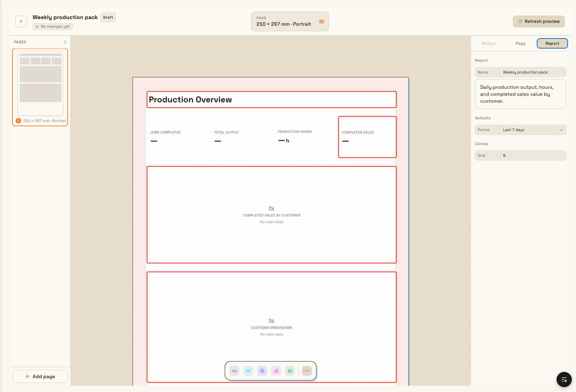Click the icon above Customer Breakdown label
Screen dimensions: 576x392
point(272,321)
